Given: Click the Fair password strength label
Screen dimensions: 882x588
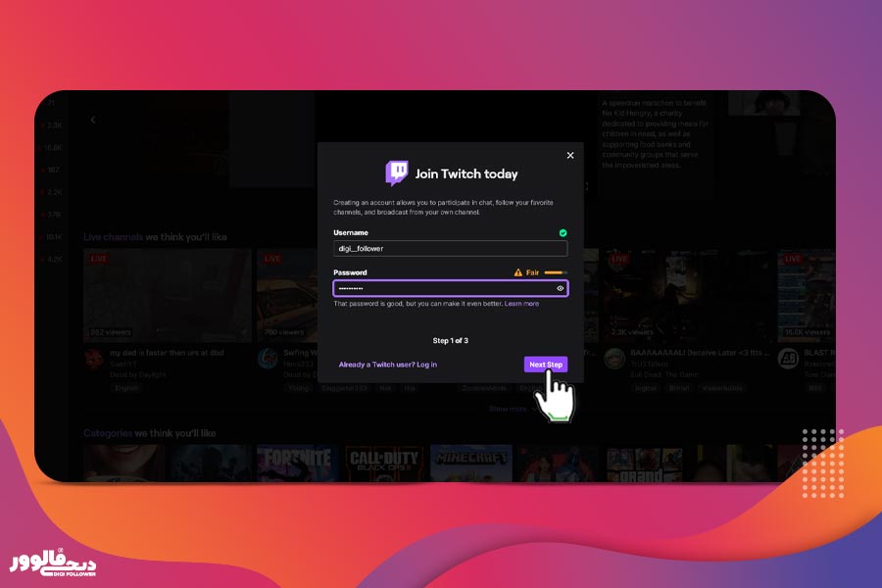Looking at the screenshot, I should point(532,272).
